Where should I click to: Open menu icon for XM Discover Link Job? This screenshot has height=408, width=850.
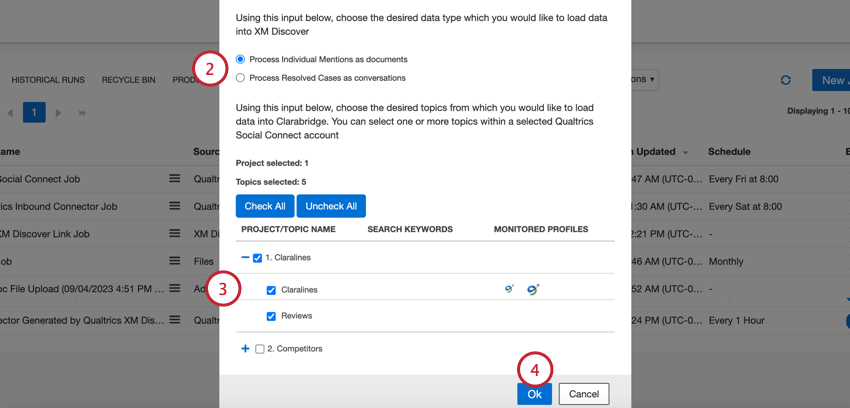pos(175,234)
